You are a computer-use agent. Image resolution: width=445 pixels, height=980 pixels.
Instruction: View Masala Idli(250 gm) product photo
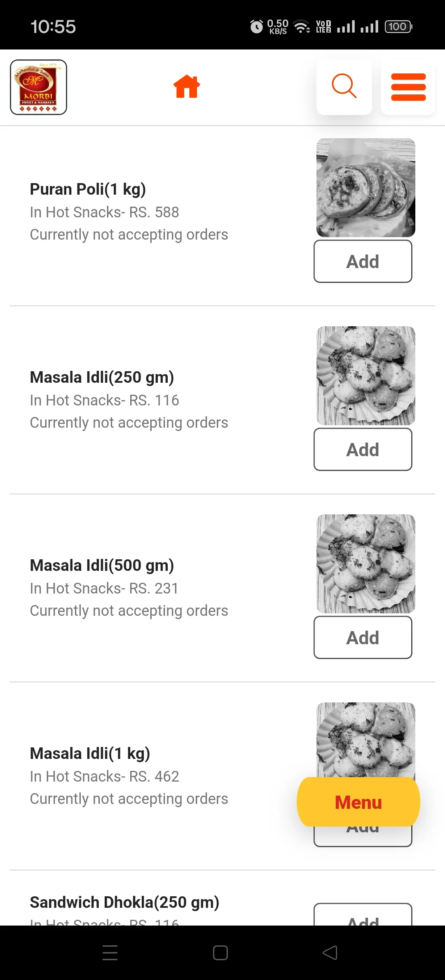coord(366,376)
